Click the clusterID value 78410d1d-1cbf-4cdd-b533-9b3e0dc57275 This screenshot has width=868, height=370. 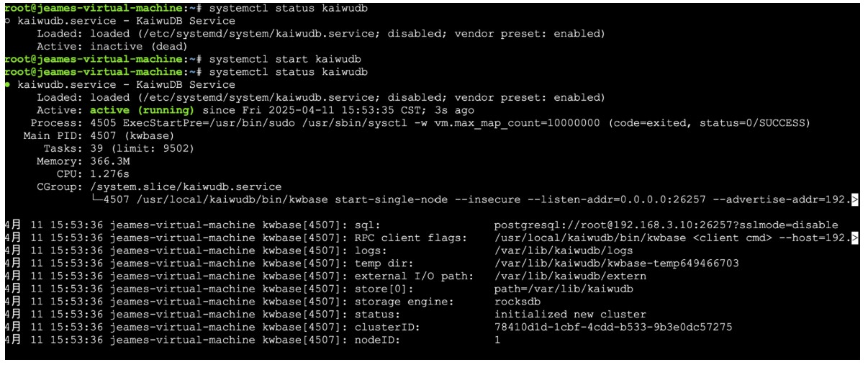(x=613, y=327)
